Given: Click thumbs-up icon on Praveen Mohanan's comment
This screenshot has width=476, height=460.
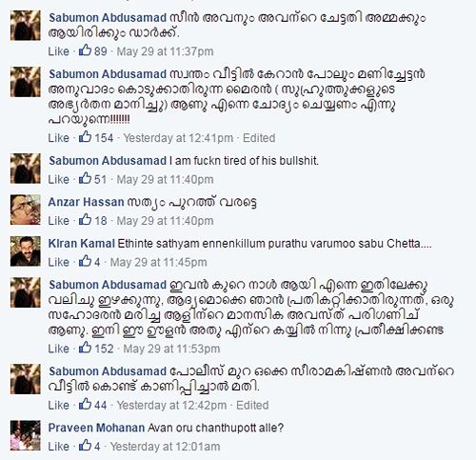Looking at the screenshot, I should point(85,446).
